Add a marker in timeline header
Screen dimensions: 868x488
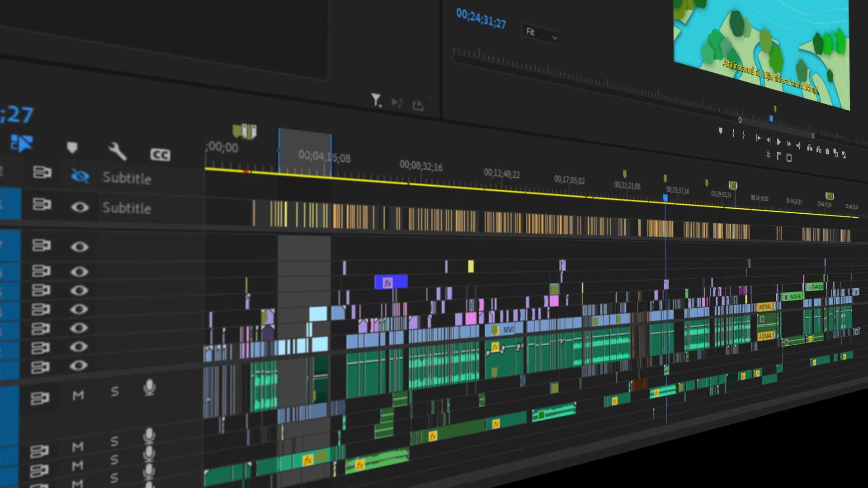[x=72, y=148]
